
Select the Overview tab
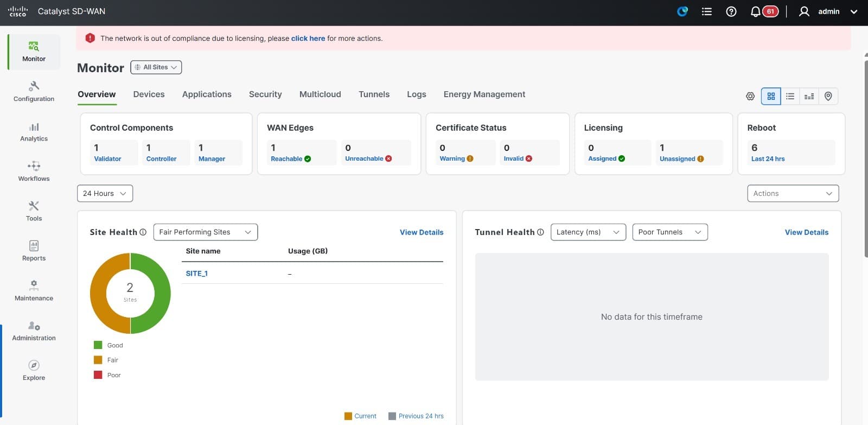coord(97,94)
